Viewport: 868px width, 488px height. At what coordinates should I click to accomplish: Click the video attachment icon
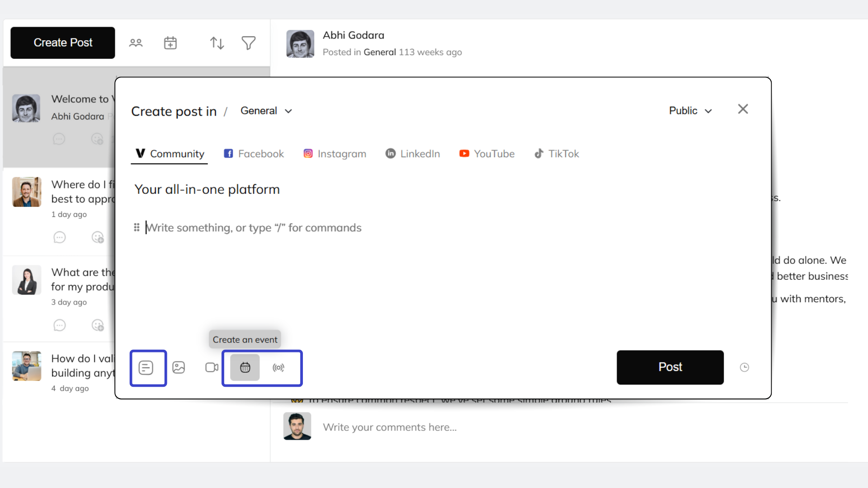coord(212,367)
